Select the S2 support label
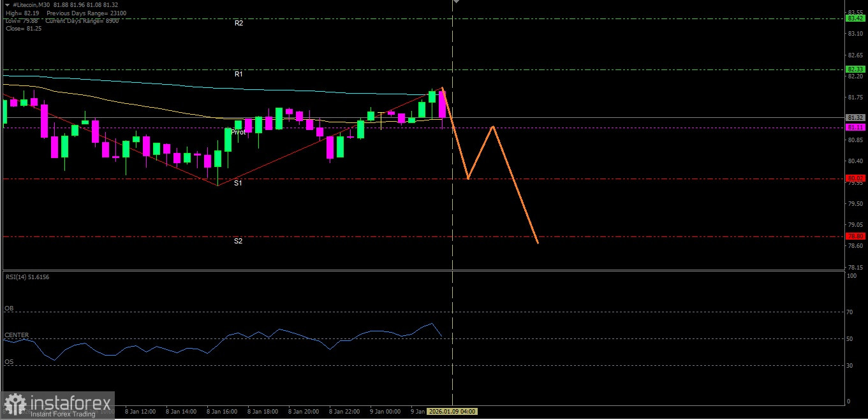 click(x=238, y=242)
